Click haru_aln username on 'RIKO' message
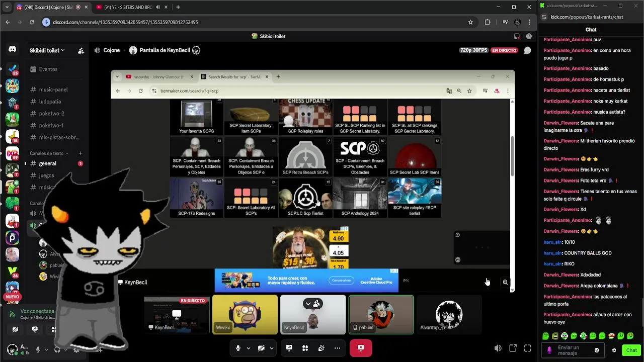The height and width of the screenshot is (362, 644). 552,263
